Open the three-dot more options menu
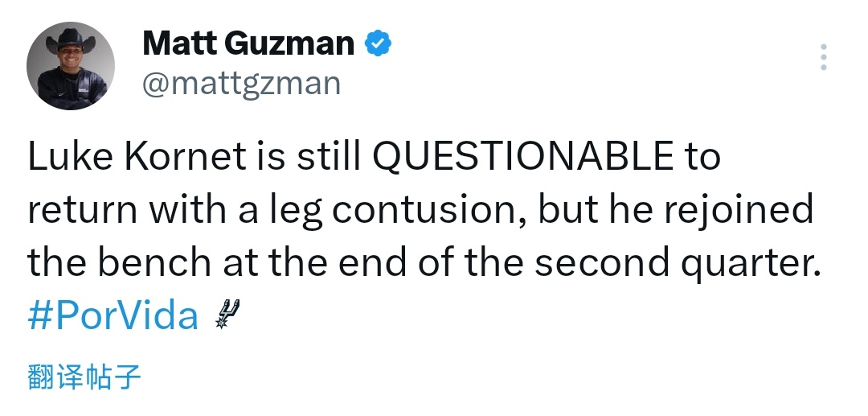Image resolution: width=868 pixels, height=416 pixels. tap(823, 58)
